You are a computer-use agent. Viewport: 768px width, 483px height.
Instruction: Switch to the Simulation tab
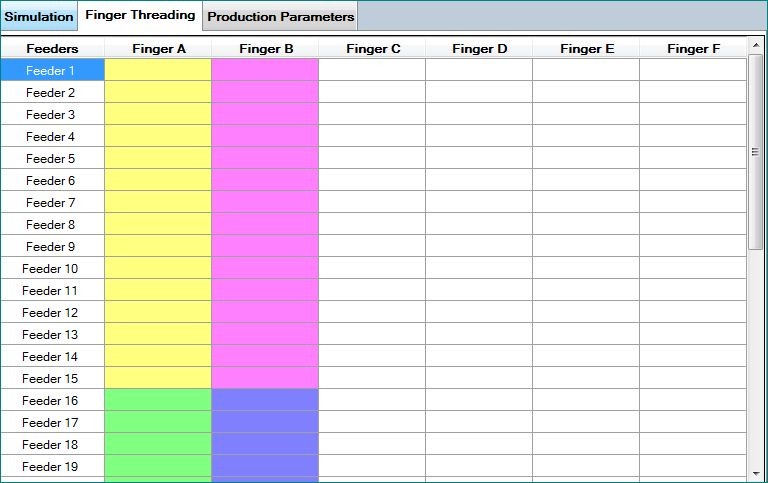39,17
